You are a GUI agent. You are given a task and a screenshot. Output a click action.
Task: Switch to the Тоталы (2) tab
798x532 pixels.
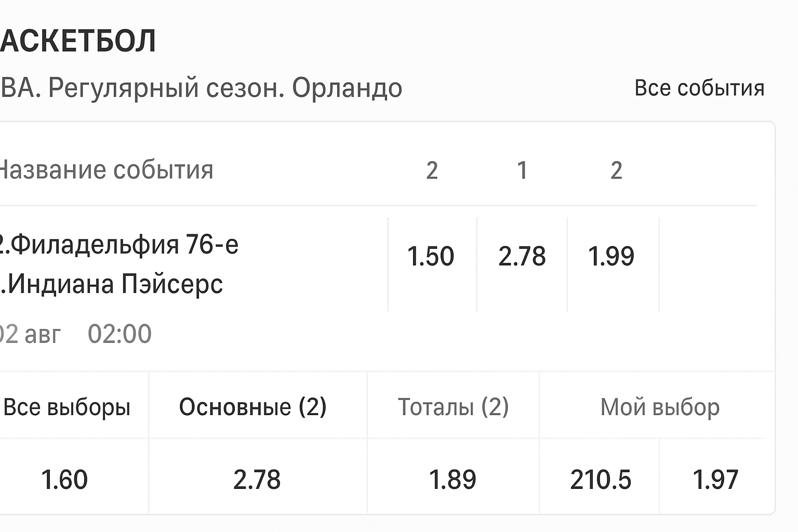tap(453, 407)
